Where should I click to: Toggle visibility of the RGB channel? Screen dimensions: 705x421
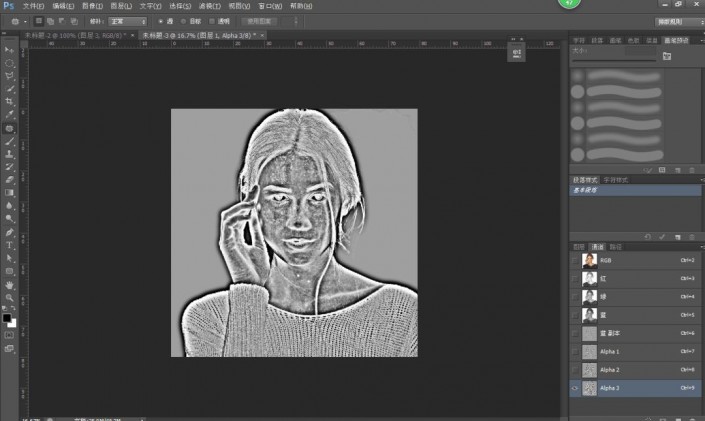(x=574, y=260)
